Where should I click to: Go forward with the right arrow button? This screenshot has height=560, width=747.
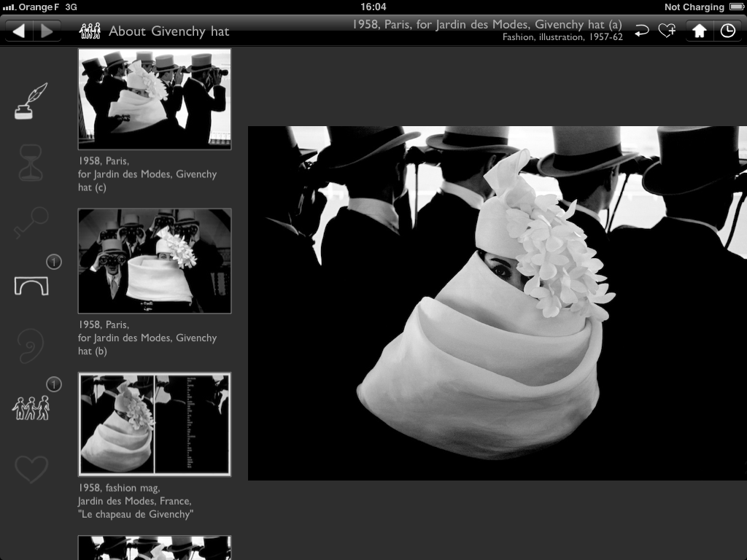(x=47, y=31)
